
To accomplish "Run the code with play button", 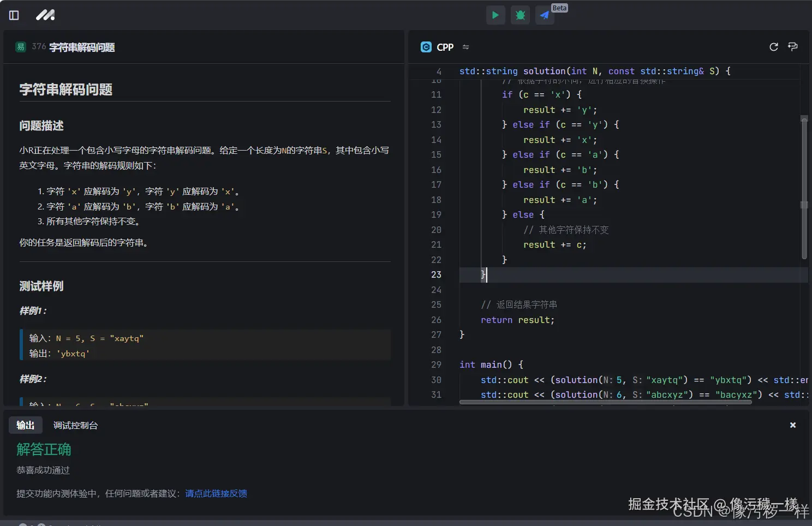I will pyautogui.click(x=495, y=15).
